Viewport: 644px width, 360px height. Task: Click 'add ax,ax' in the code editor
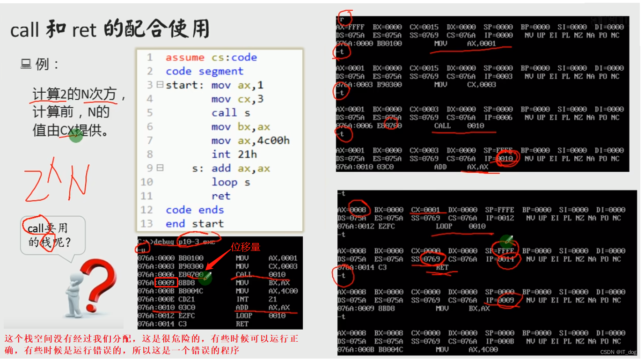pos(241,168)
